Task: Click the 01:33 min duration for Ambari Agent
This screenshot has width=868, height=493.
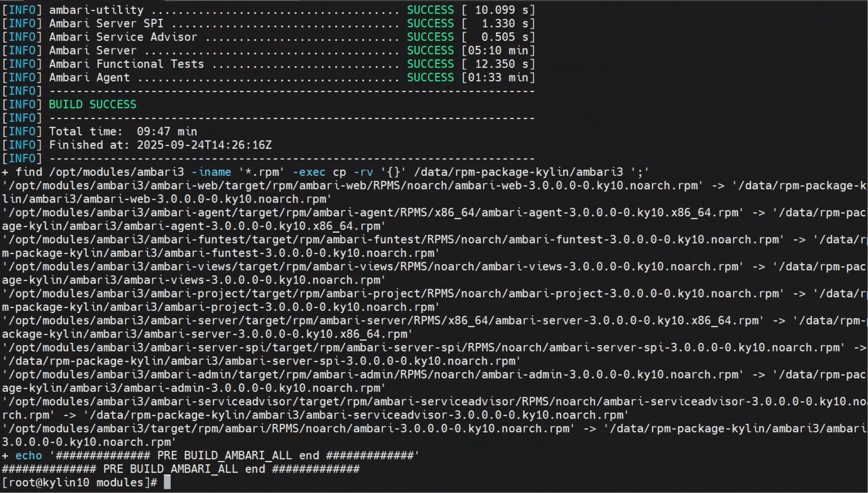Action: pos(498,77)
